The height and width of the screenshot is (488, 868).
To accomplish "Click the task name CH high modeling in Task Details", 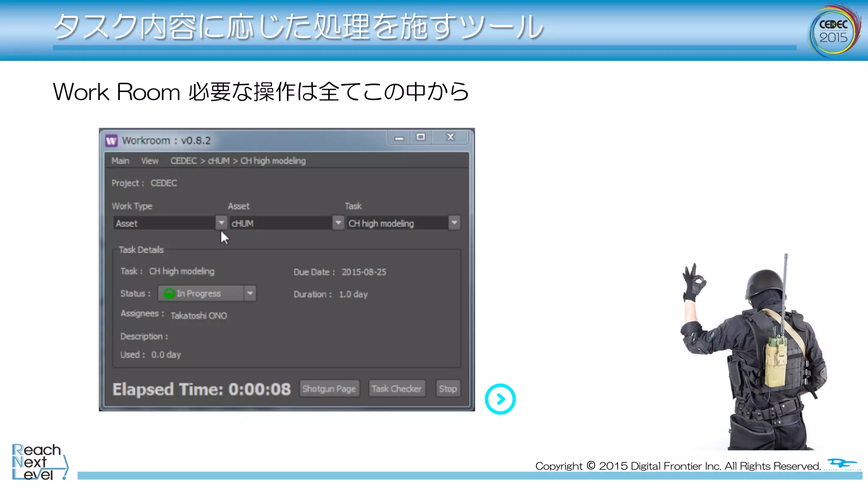I will point(182,271).
